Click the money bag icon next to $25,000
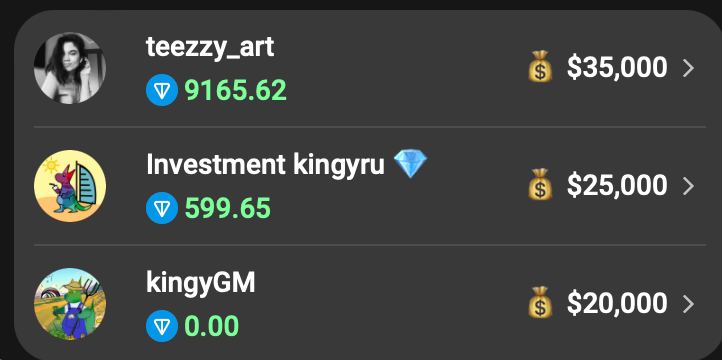 coord(540,185)
